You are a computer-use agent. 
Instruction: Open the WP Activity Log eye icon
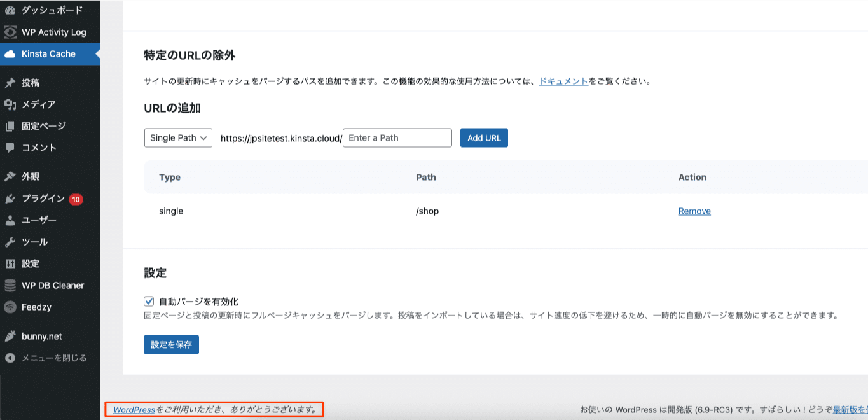pos(11,31)
